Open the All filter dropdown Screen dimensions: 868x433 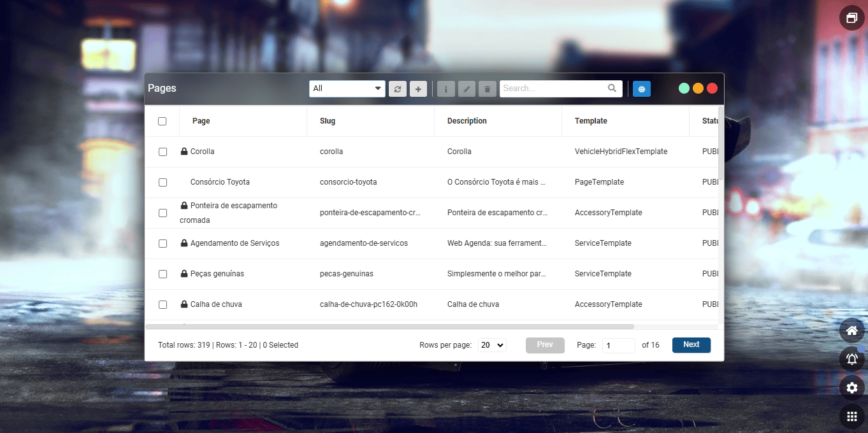click(x=347, y=89)
